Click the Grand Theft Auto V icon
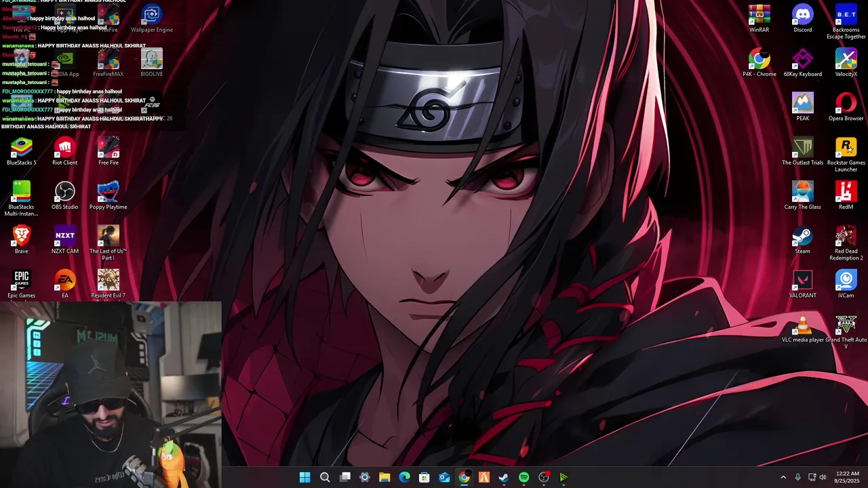The height and width of the screenshot is (488, 868). coord(846,332)
